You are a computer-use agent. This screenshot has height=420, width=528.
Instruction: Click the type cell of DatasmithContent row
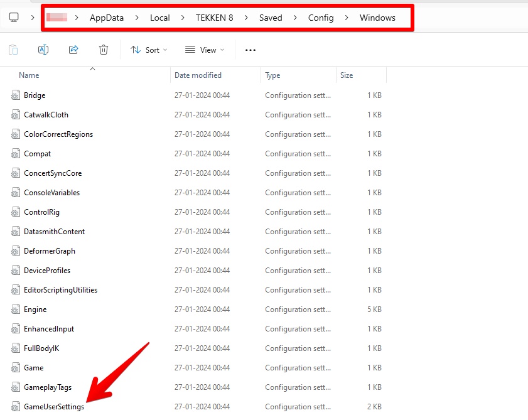298,232
